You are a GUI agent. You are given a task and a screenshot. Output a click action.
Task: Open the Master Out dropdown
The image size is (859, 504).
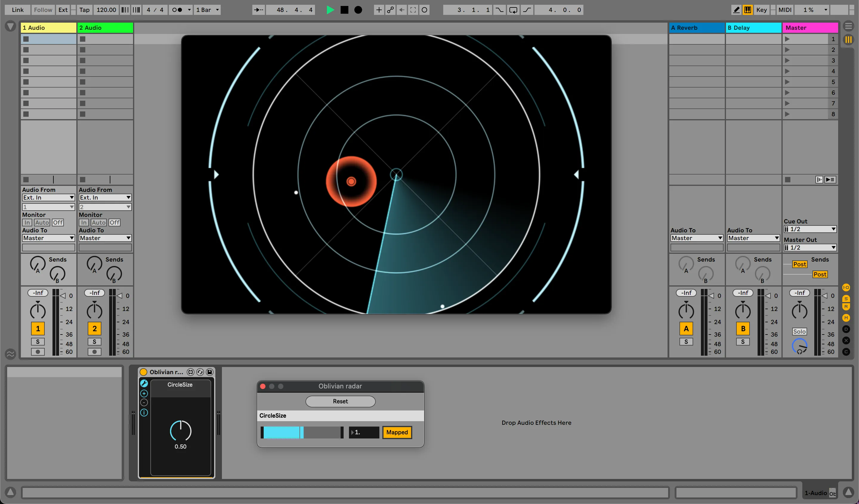coord(809,248)
